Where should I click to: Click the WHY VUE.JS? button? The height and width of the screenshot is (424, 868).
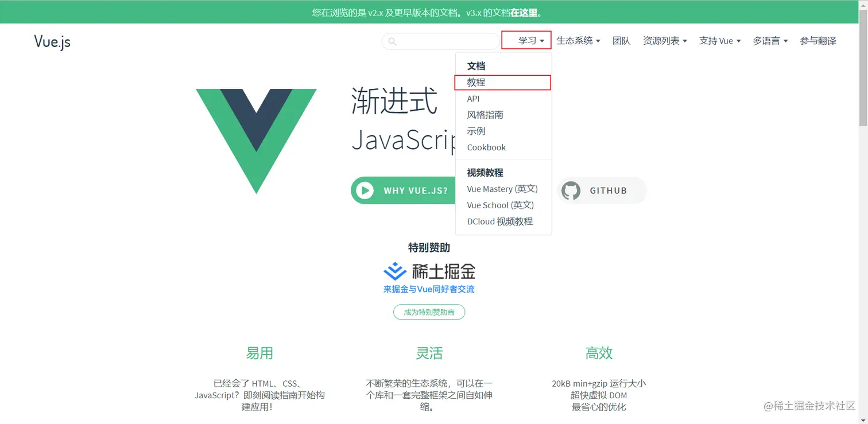[x=403, y=190]
